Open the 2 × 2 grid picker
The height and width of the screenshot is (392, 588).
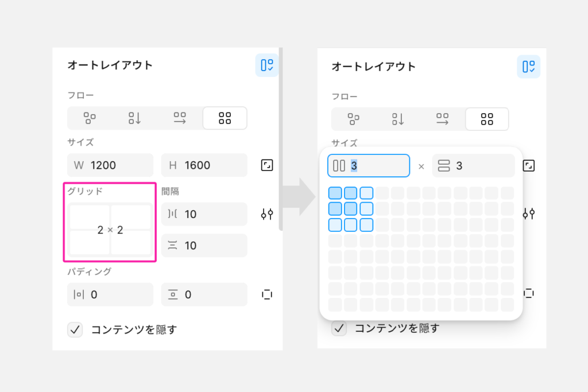110,230
